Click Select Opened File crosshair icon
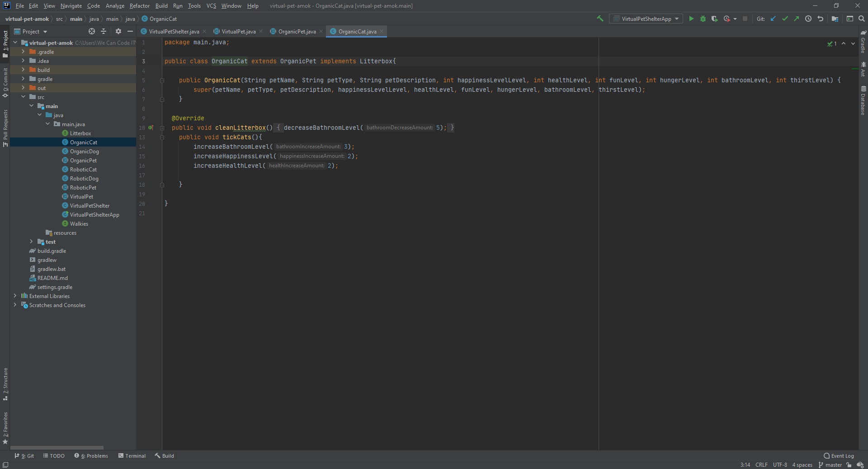Viewport: 868px width, 469px height. pyautogui.click(x=92, y=31)
